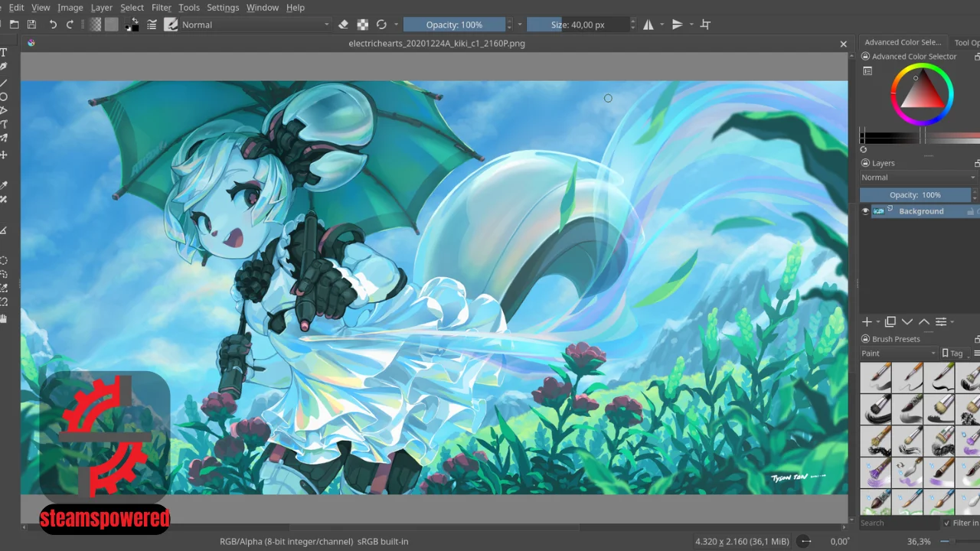Select the Background layer
Screen dimensions: 980x551
[x=921, y=211]
